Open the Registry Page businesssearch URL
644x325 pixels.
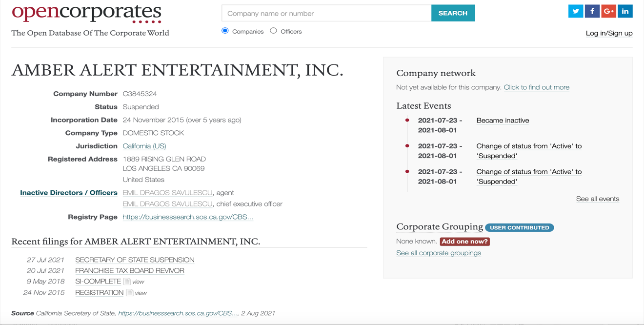coord(188,217)
